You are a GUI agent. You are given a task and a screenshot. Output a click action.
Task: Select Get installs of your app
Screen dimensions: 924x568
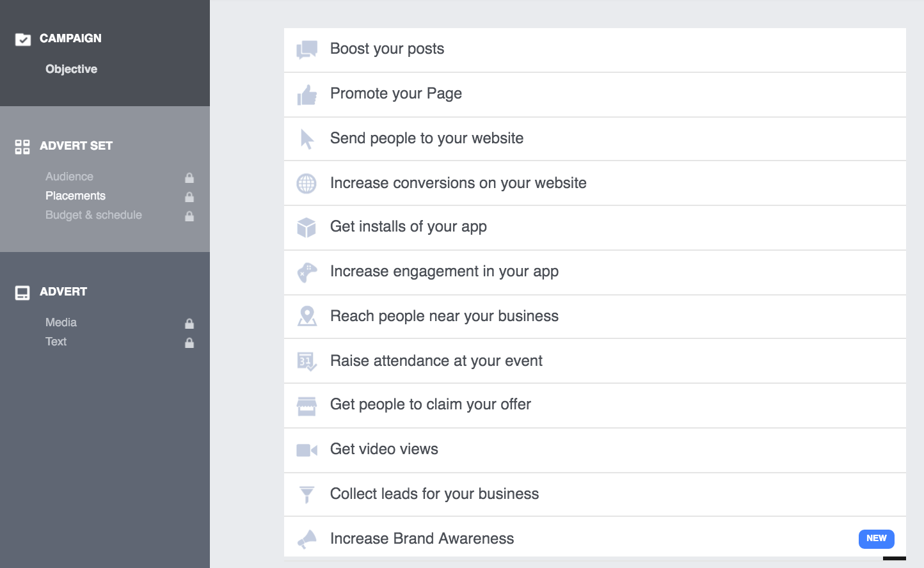[x=595, y=228]
